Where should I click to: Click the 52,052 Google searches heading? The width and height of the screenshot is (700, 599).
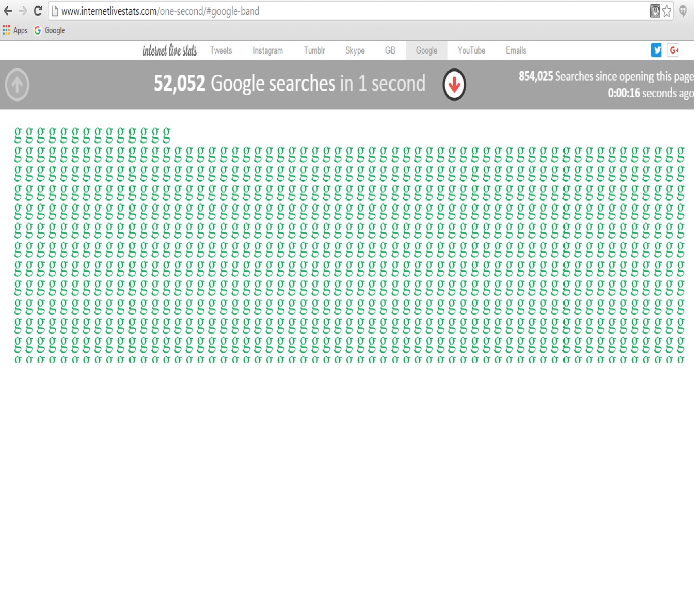point(290,83)
